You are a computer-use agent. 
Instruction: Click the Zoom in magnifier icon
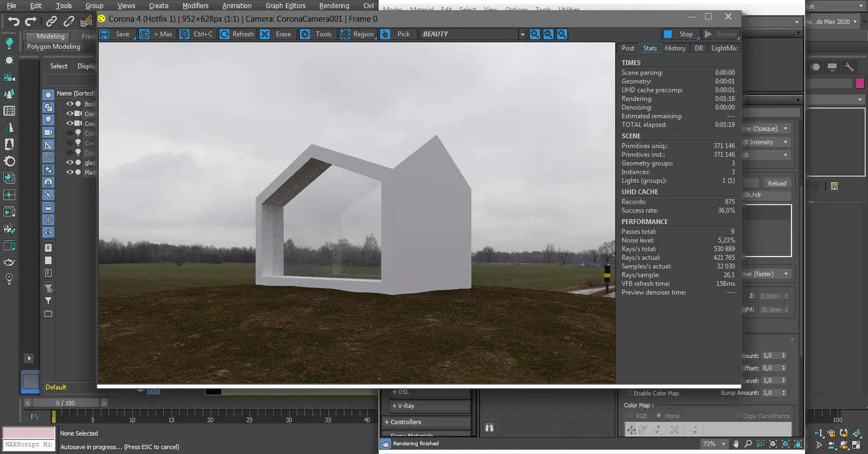[x=535, y=34]
